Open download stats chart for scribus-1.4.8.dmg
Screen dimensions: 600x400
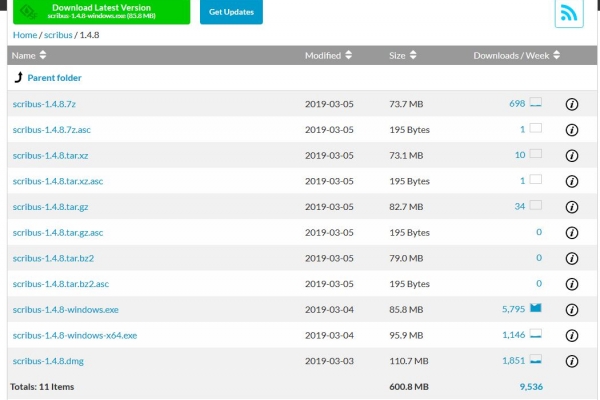[536, 359]
